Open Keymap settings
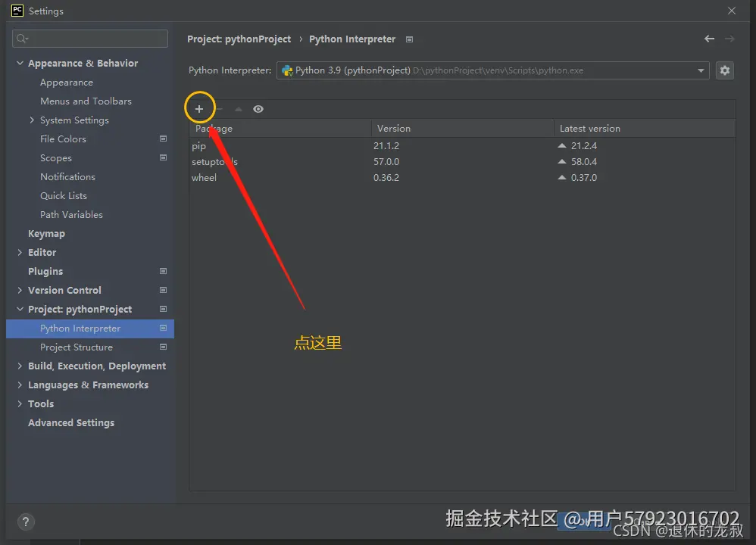This screenshot has height=545, width=756. 46,234
